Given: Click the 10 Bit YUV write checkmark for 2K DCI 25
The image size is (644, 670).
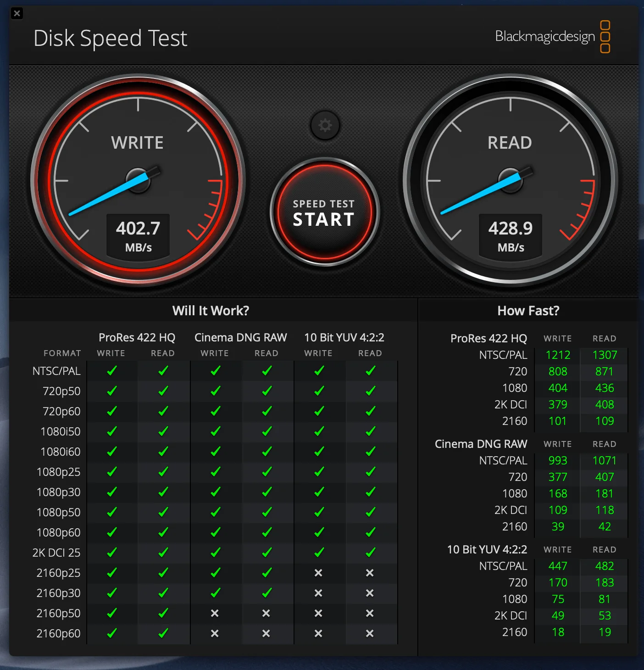Looking at the screenshot, I should tap(319, 553).
